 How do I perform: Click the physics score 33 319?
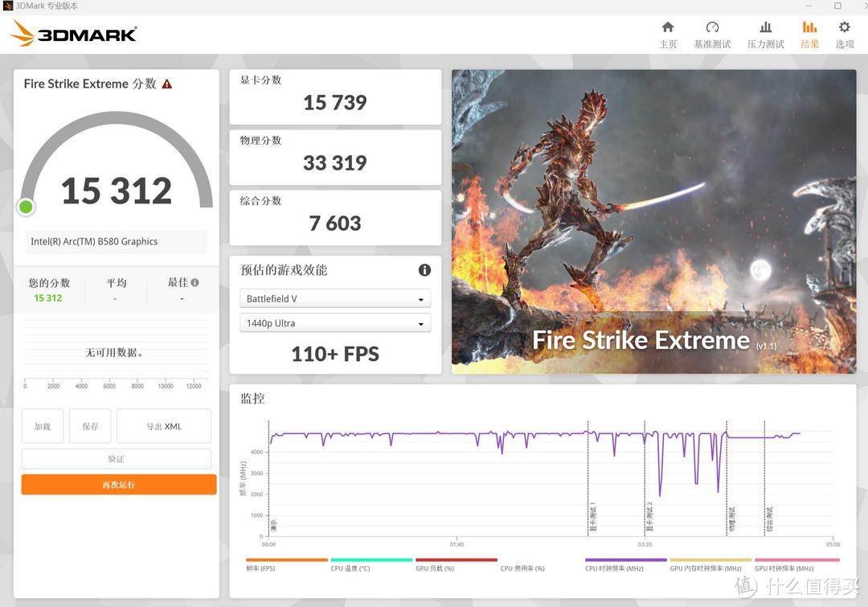tap(335, 163)
